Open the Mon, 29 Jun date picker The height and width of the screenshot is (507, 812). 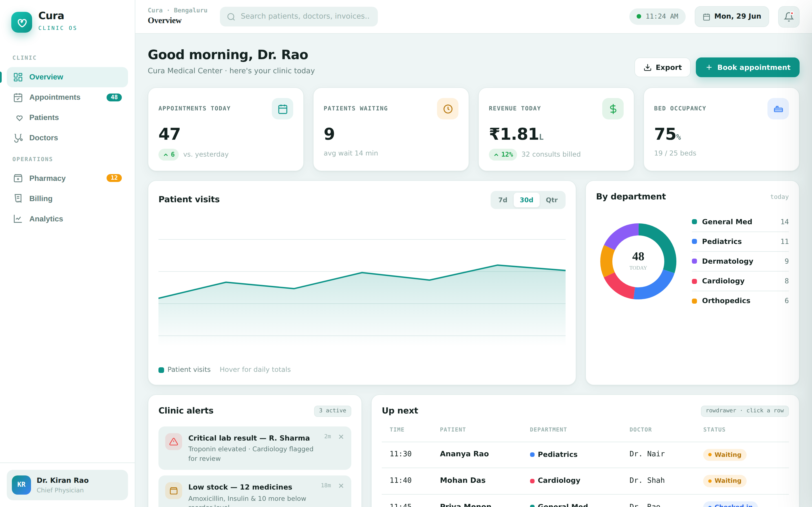pos(731,16)
